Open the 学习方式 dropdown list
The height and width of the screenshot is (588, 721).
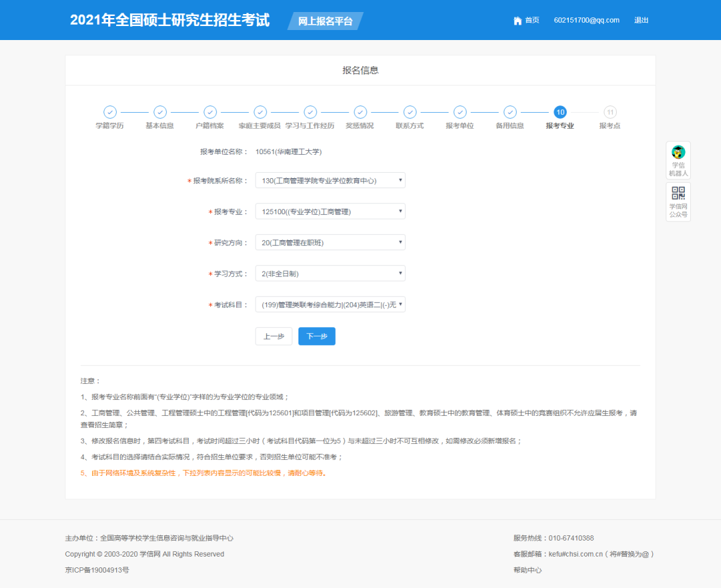(330, 273)
